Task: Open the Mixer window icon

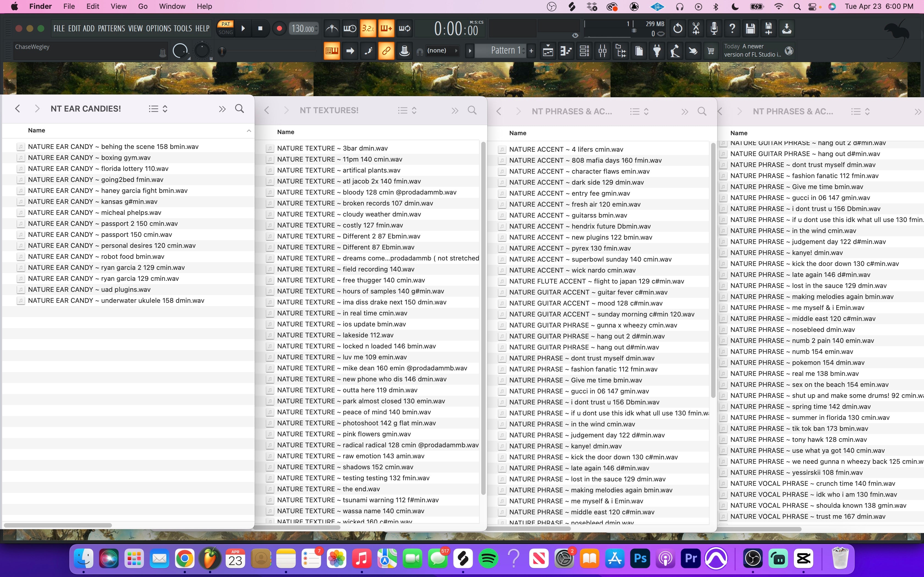Action: pos(603,51)
